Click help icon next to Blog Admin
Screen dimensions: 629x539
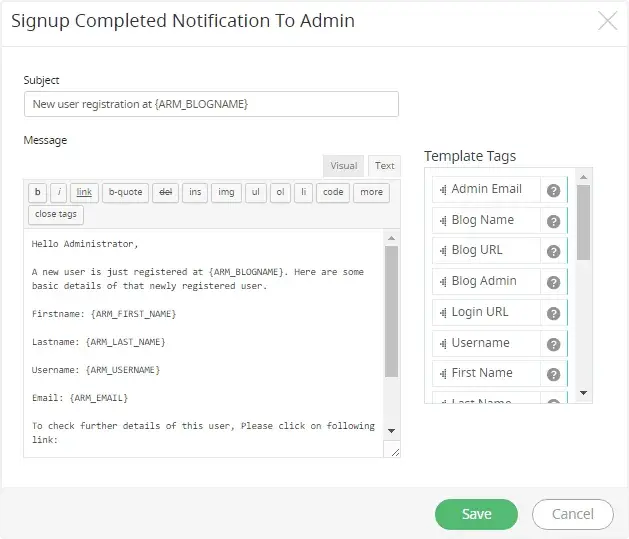[x=553, y=282]
